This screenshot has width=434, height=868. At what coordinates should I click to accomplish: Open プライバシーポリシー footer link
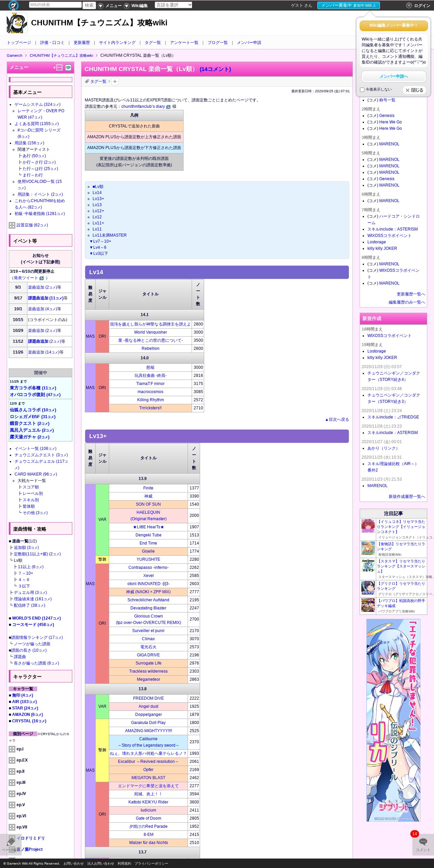click(x=151, y=863)
